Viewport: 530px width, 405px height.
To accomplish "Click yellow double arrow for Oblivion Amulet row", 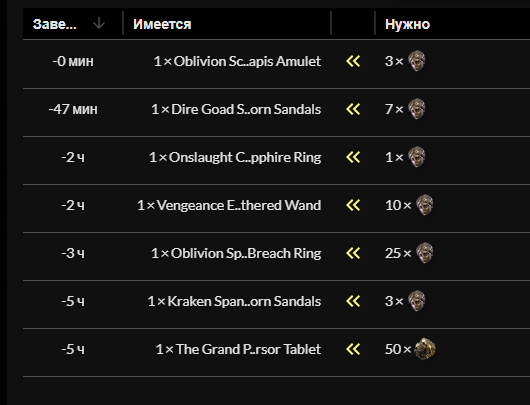I will tap(353, 62).
